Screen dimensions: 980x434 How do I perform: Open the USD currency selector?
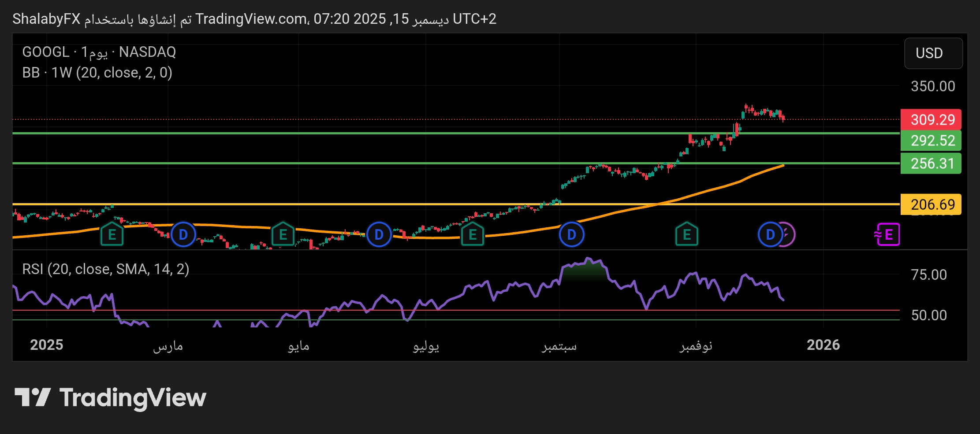pyautogui.click(x=933, y=53)
